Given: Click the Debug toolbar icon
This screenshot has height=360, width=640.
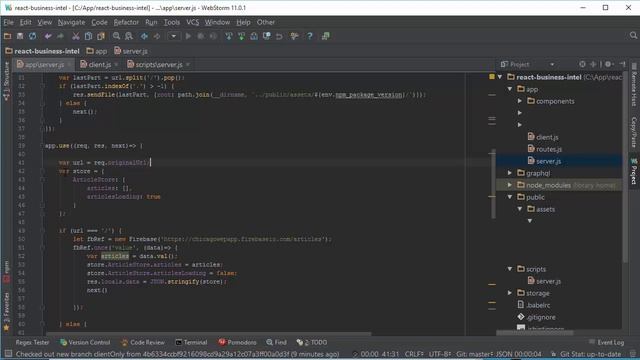Looking at the screenshot, I should (201, 36).
